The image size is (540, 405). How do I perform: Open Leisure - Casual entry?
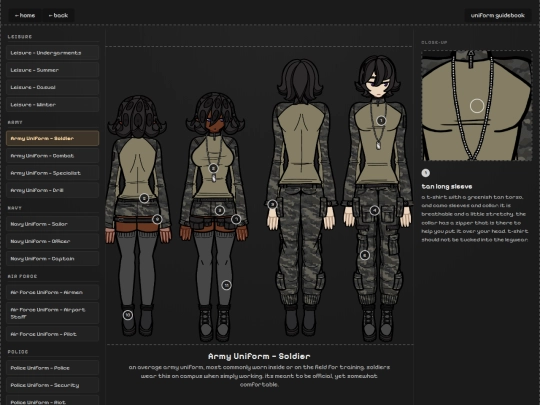click(x=52, y=87)
